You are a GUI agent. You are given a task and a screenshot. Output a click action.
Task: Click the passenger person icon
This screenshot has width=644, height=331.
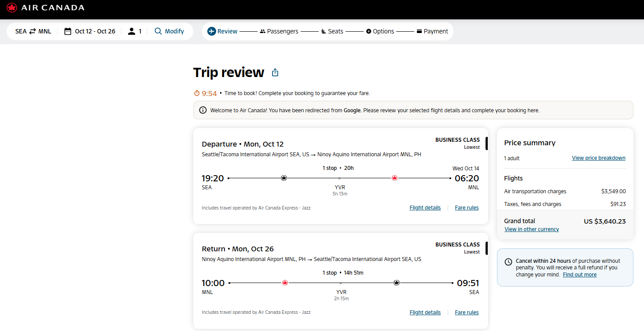132,31
